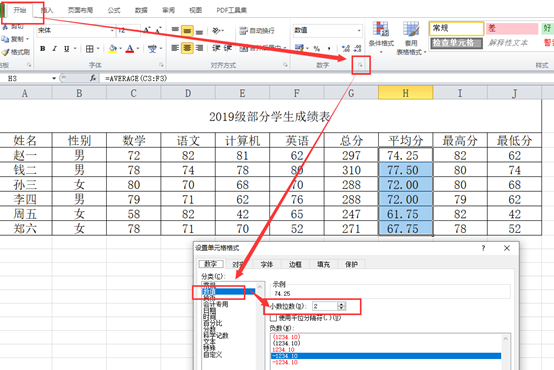Expand the underline style arrow
Viewport: 554px width, 370px height.
coord(75,49)
